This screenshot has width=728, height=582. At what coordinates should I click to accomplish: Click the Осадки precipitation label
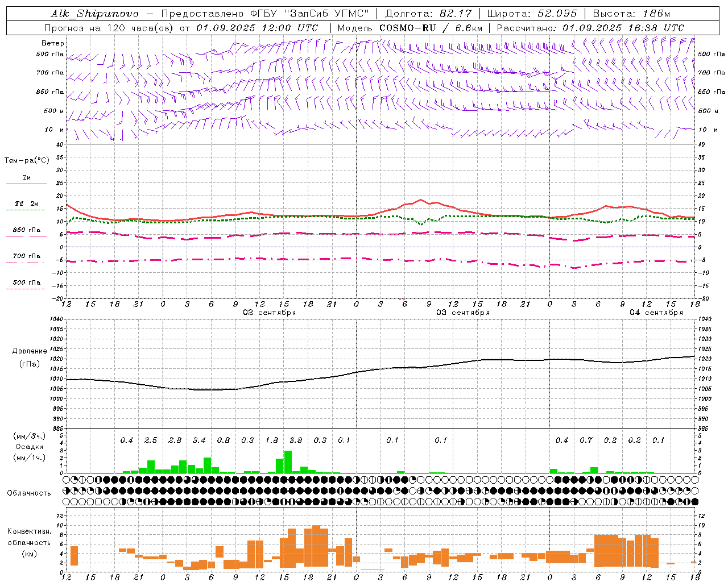29,447
